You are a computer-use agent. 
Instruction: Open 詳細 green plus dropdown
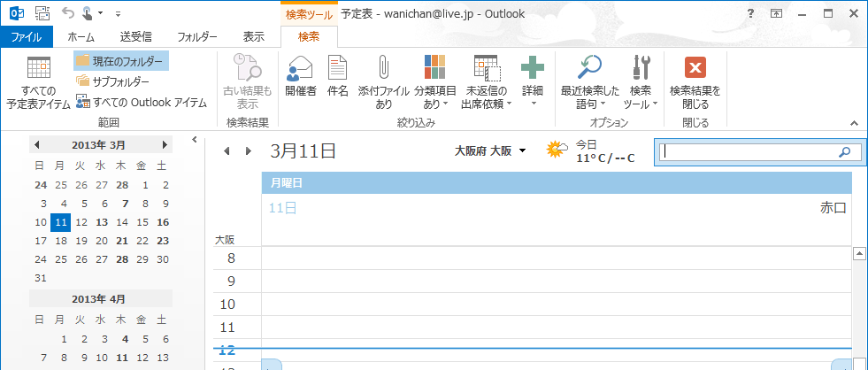click(533, 82)
